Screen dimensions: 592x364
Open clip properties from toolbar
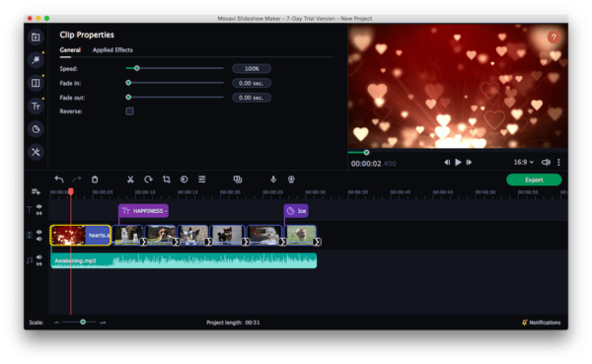[202, 180]
